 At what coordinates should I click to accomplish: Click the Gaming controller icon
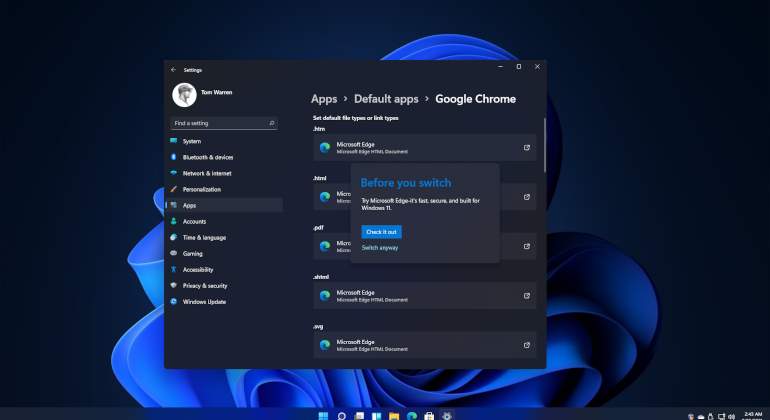pyautogui.click(x=173, y=253)
